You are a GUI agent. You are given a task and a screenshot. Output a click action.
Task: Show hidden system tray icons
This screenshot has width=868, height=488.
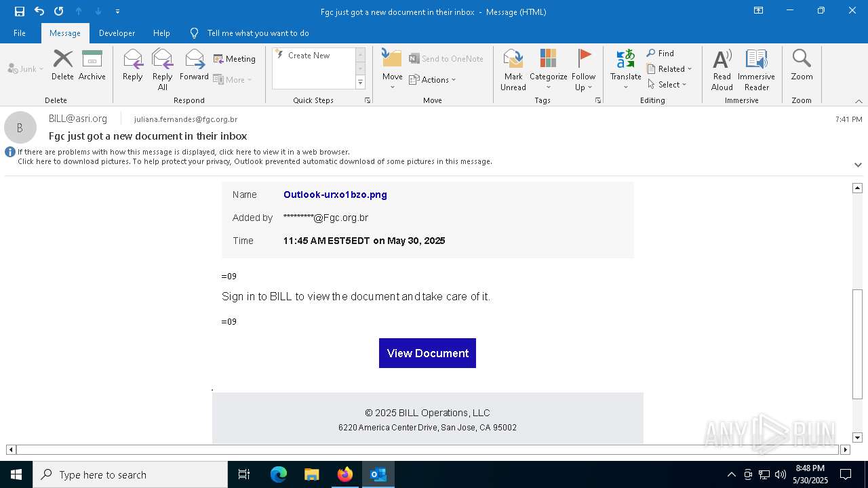click(731, 474)
